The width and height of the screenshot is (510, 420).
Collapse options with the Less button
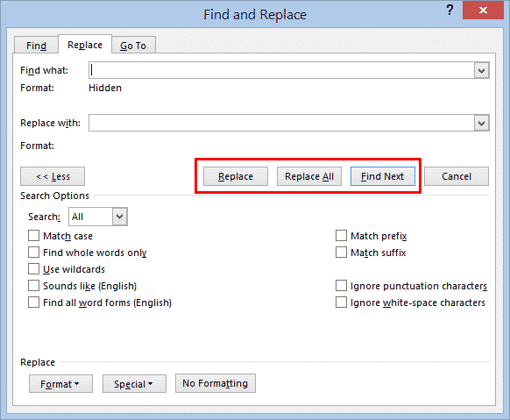click(x=53, y=176)
